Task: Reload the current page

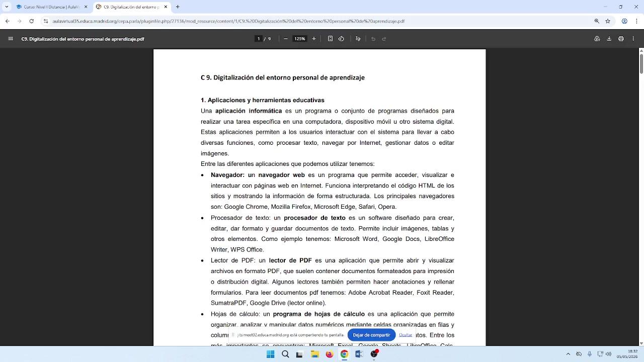Action: click(x=31, y=21)
